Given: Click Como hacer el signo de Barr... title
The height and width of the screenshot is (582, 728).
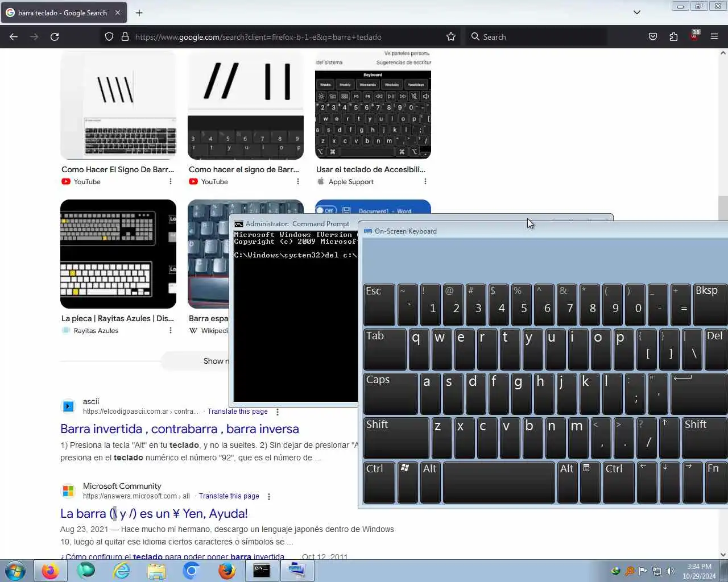Looking at the screenshot, I should pos(244,169).
